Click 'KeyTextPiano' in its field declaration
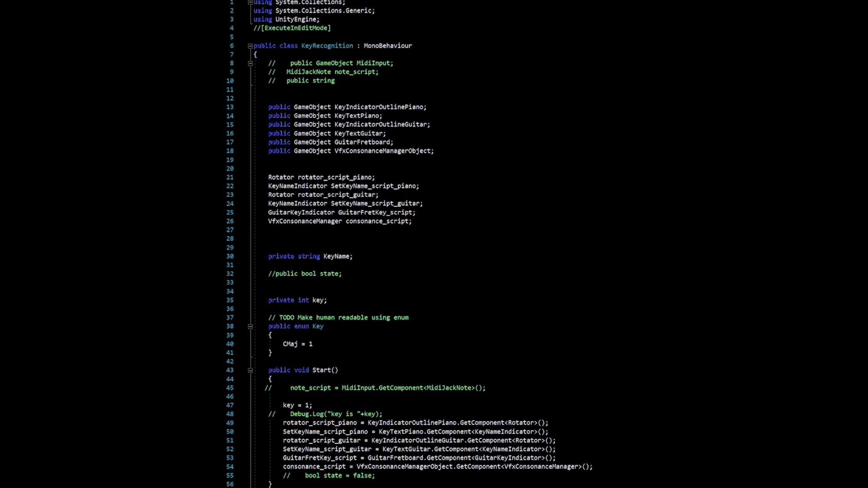 point(356,116)
